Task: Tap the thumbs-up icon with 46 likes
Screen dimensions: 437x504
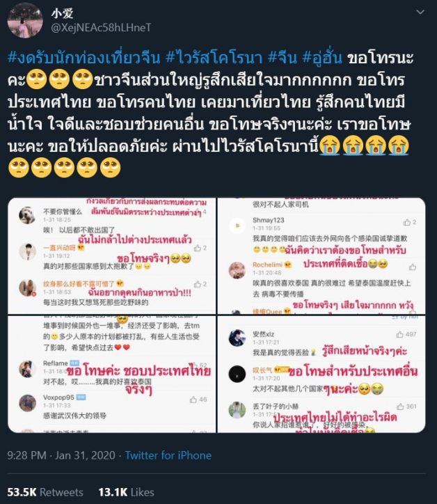Action: coord(193,400)
